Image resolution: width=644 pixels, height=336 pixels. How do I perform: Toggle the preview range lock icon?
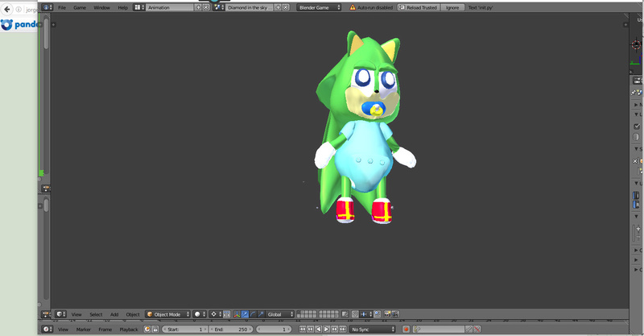(155, 329)
